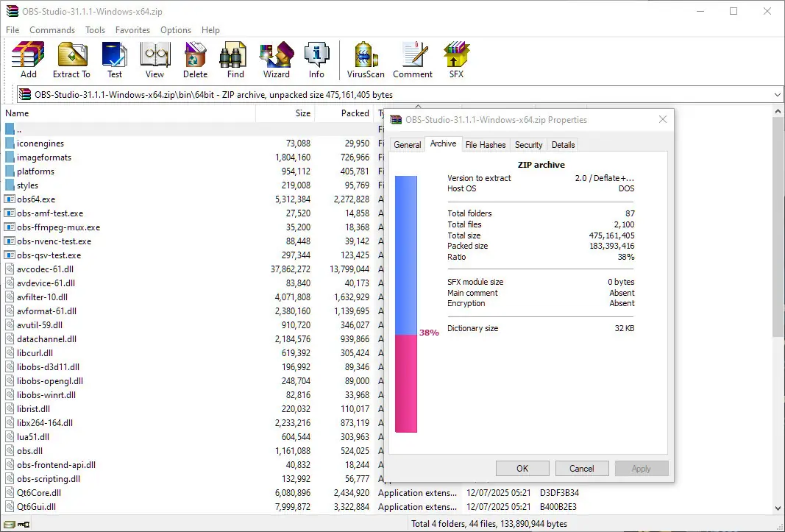Sort the file list by Name column

tap(129, 113)
